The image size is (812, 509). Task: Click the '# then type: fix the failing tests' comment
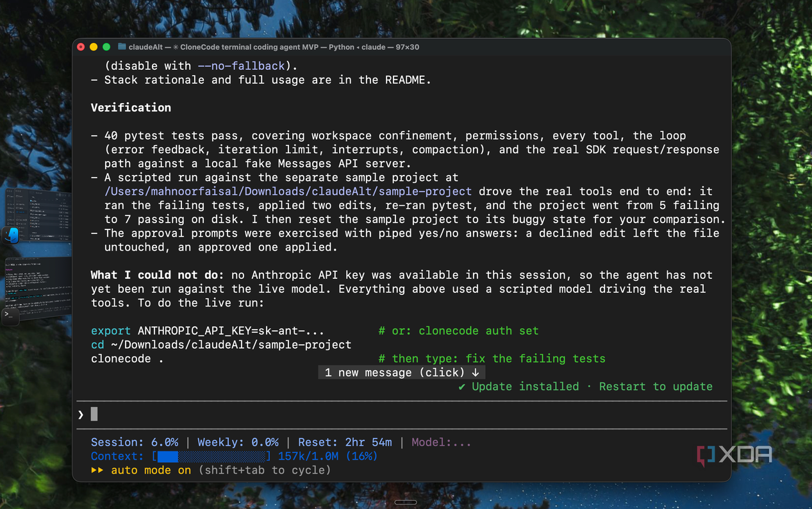pos(492,359)
